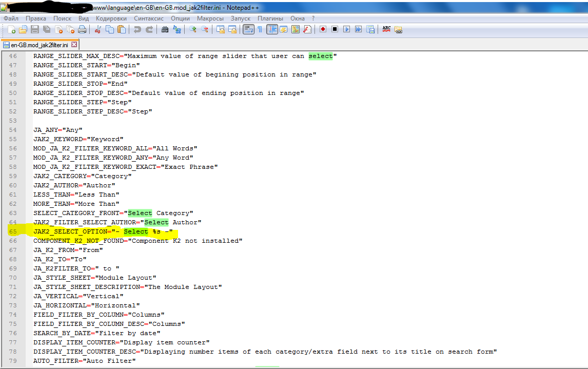Click the Save All icon
Screen dimensions: 588x369
point(47,29)
